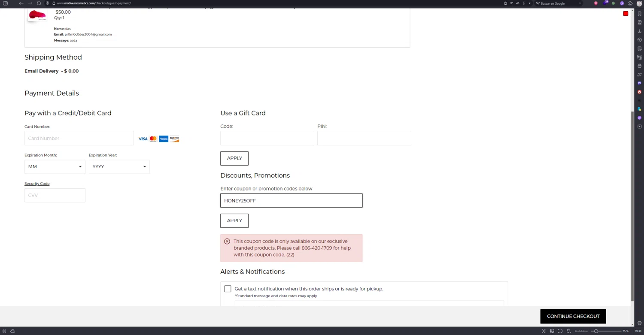Image resolution: width=644 pixels, height=335 pixels.
Task: Click the product thumbnail image
Action: 37,16
